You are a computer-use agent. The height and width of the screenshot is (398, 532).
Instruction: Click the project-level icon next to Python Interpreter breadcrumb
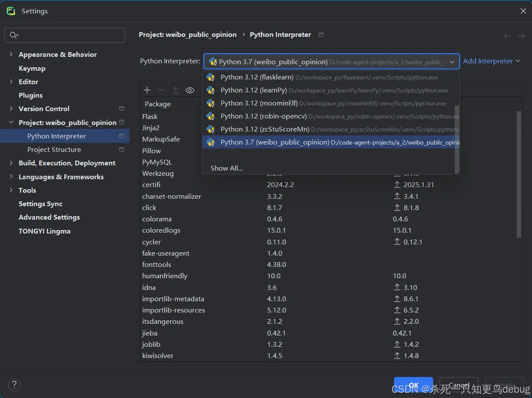(321, 35)
